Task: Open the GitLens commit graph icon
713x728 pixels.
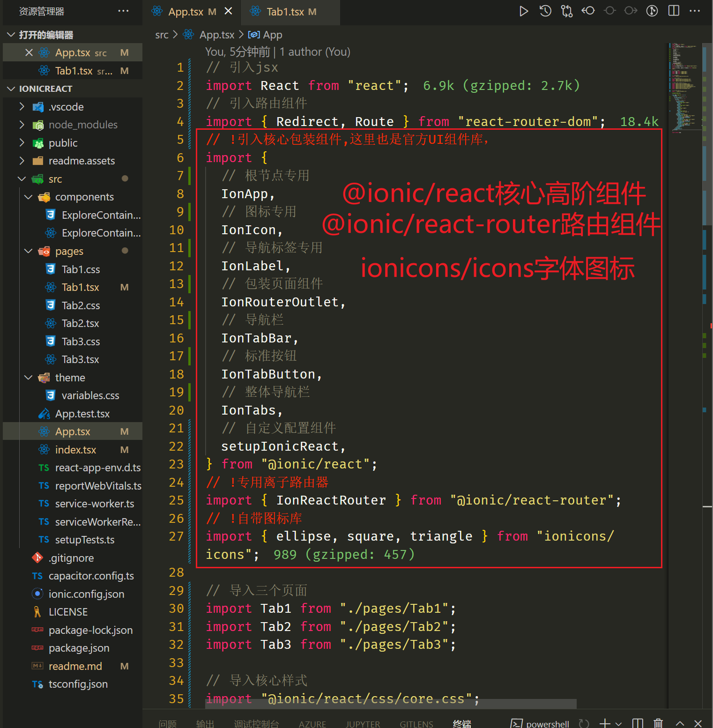Action: [x=652, y=11]
